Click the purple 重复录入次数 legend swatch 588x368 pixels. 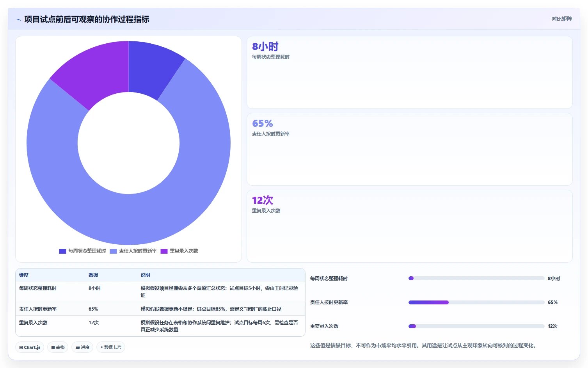(x=164, y=251)
